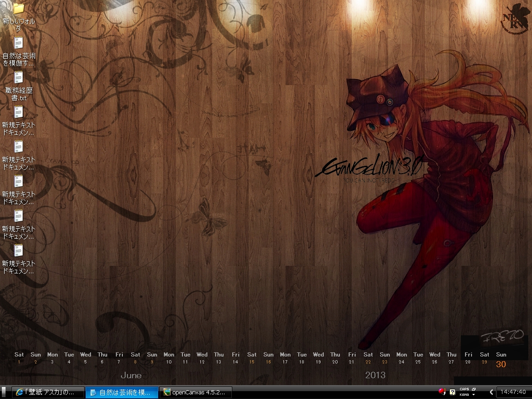Select the 職務経歴書.txt desktop file
532x399 pixels.
pos(18,78)
